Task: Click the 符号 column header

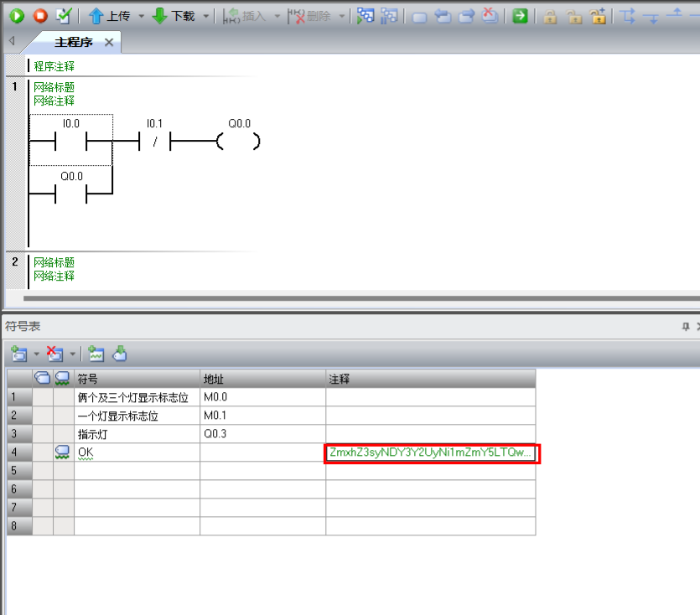Action: [x=137, y=379]
